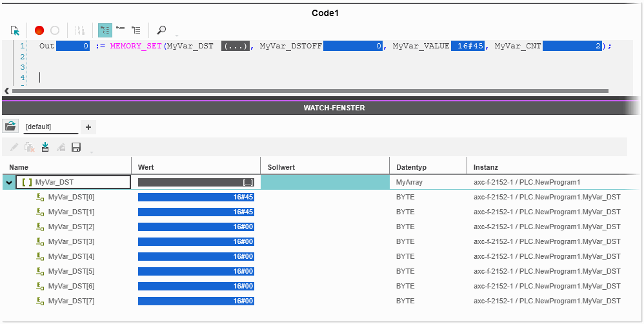Click the save icon in watch toolbar
The image size is (644, 324).
point(76,148)
